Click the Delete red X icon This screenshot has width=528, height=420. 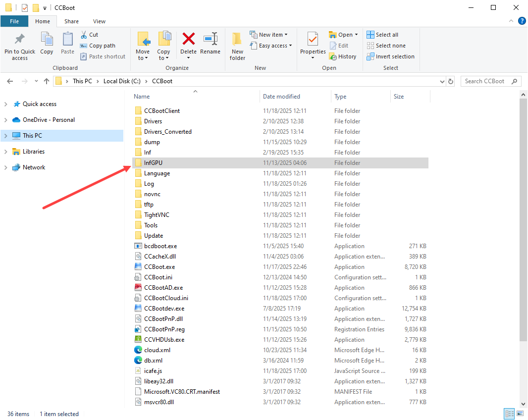[x=188, y=40]
